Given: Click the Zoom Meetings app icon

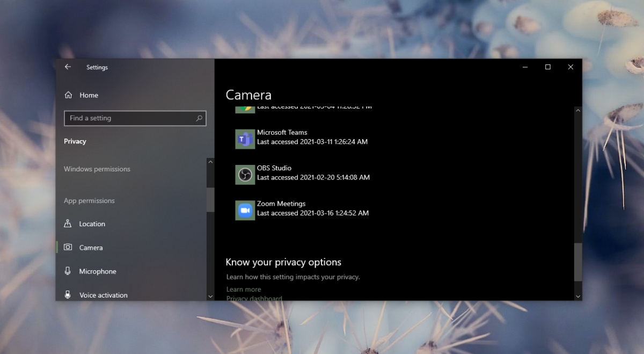Looking at the screenshot, I should point(245,210).
